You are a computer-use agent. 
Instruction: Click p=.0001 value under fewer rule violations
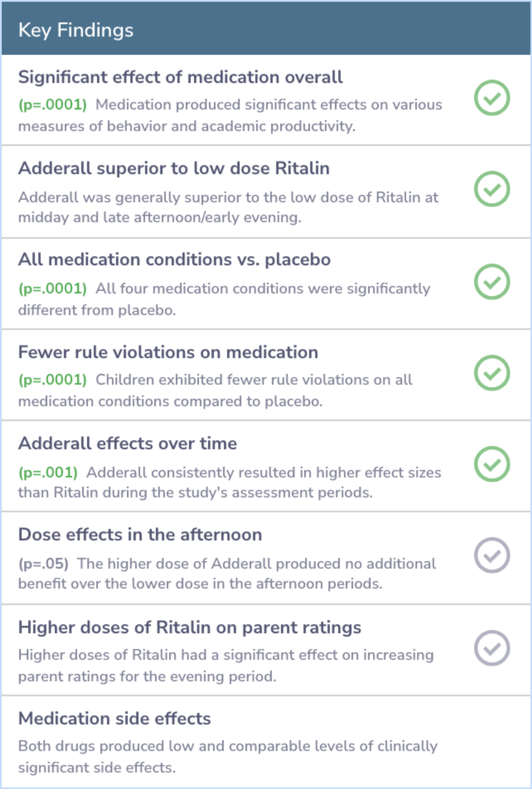(52, 380)
